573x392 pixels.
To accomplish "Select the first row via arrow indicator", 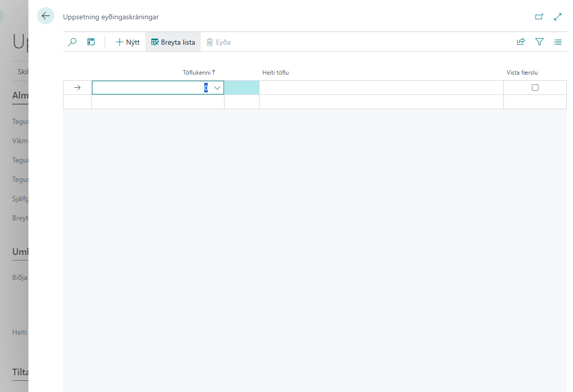I will (77, 88).
